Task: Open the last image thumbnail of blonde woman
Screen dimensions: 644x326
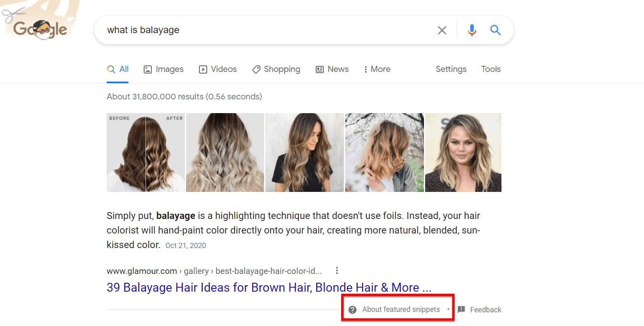Action: coord(463,152)
